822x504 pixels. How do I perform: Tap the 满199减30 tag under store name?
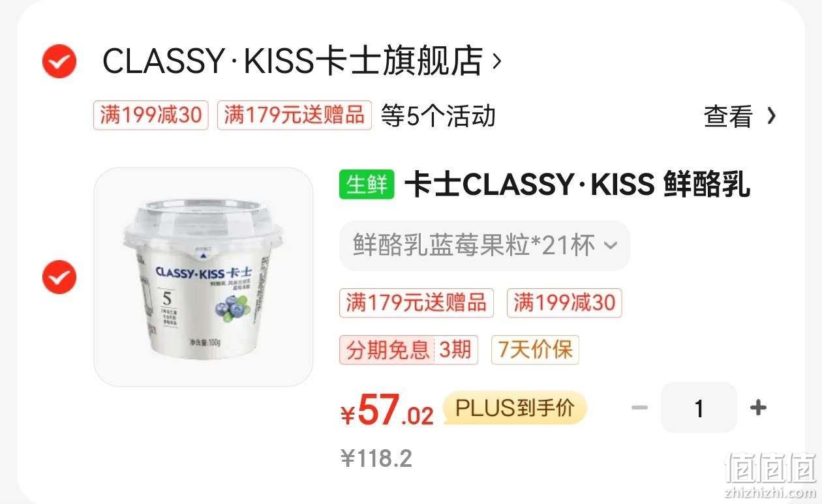coord(151,115)
